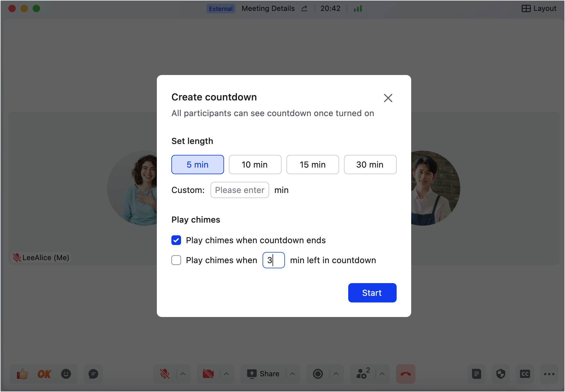The width and height of the screenshot is (565, 392).
Task: Open the security shield settings
Action: (501, 374)
